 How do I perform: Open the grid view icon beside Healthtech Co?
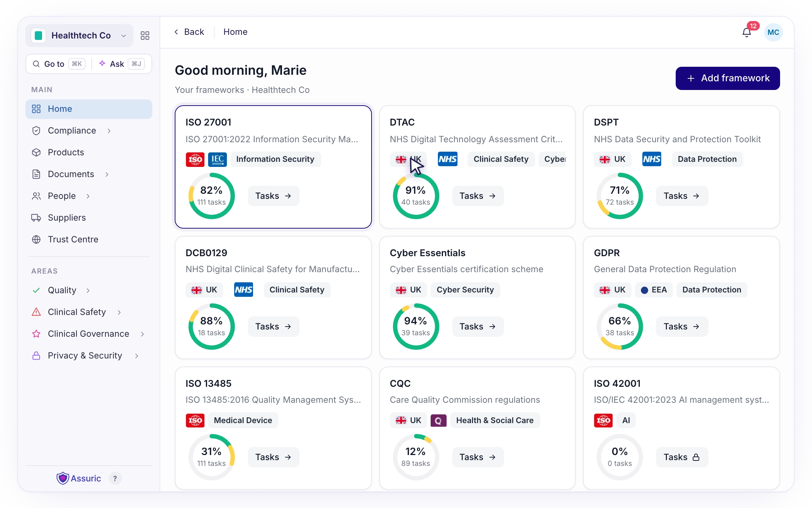145,36
